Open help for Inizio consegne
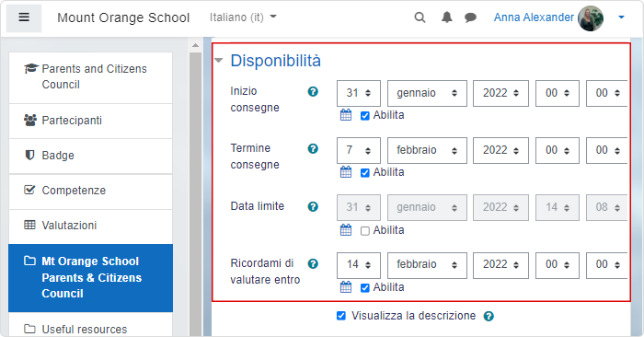This screenshot has height=337, width=644. click(313, 92)
